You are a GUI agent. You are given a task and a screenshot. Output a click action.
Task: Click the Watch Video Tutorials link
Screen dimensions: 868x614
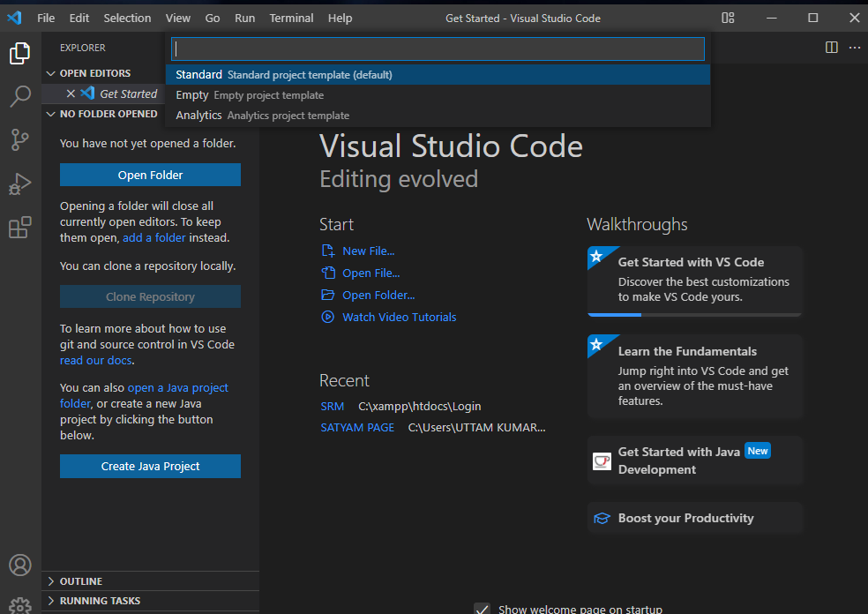click(399, 318)
